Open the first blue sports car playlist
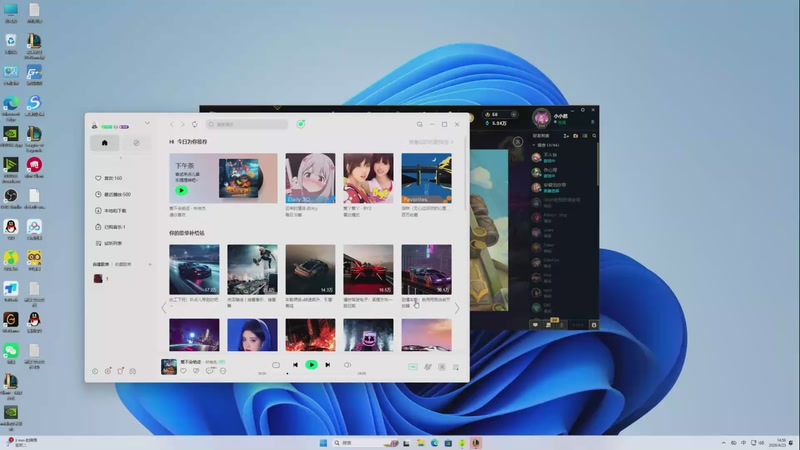The height and width of the screenshot is (450, 800). [x=194, y=269]
